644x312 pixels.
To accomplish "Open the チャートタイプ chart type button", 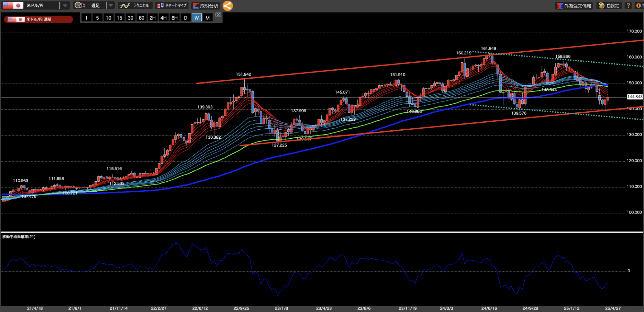I will (172, 5).
